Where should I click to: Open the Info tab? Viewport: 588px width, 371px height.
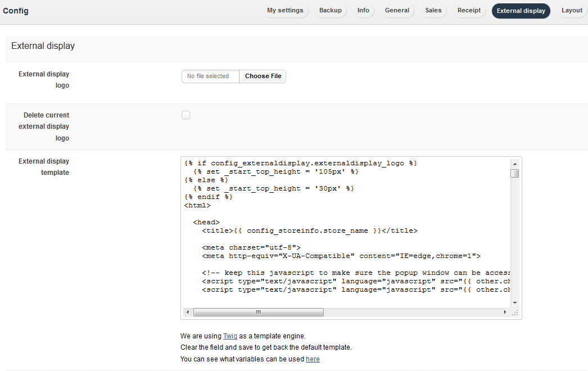pyautogui.click(x=363, y=11)
